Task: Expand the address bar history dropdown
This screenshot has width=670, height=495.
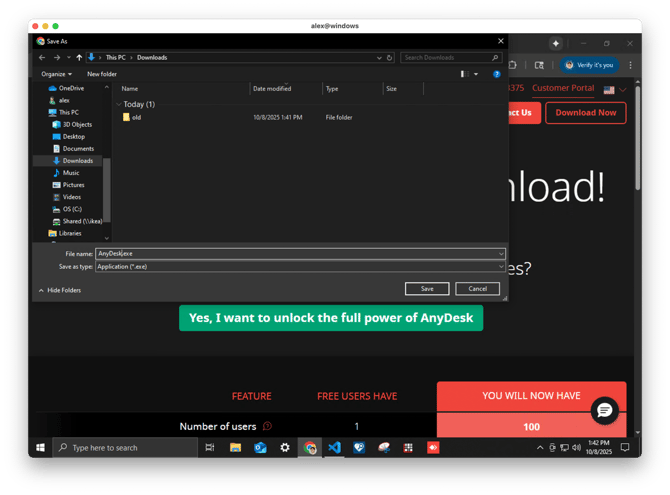Action: click(379, 58)
